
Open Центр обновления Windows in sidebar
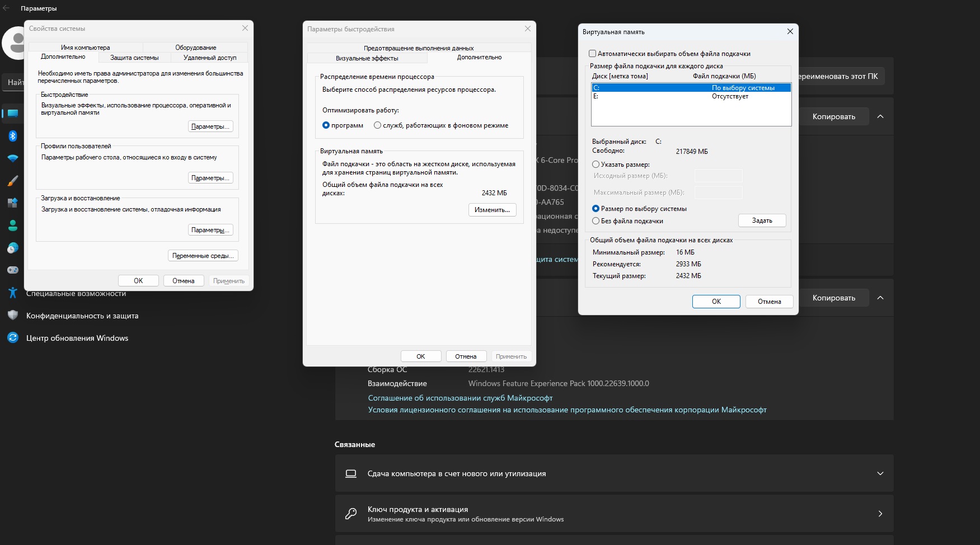[77, 338]
